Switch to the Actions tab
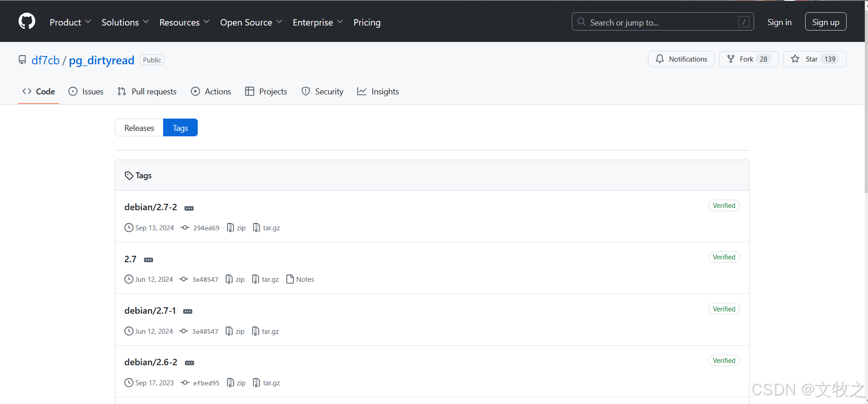 coord(211,92)
